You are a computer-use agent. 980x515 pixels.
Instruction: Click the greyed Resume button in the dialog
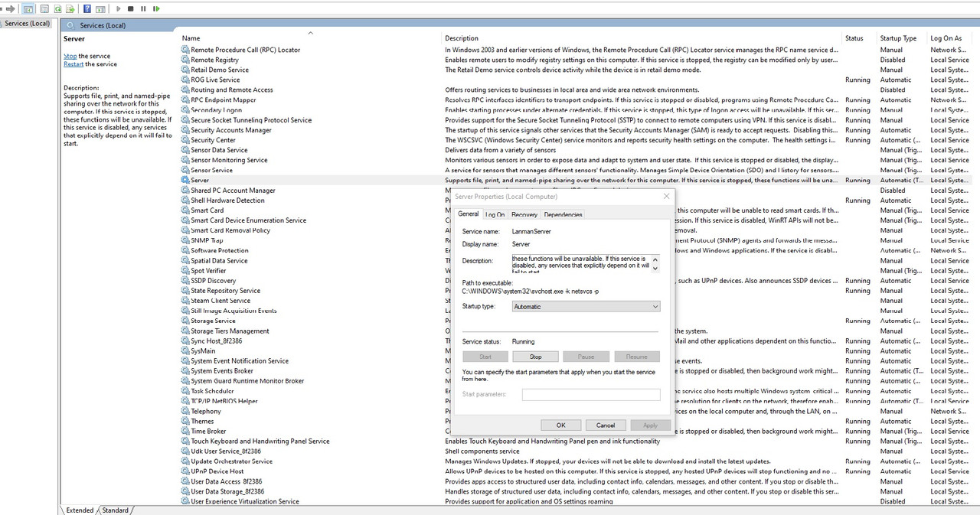pyautogui.click(x=636, y=357)
